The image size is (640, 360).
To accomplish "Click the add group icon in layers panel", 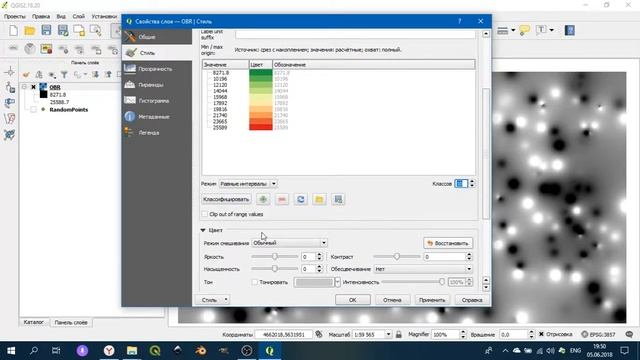I will point(39,75).
